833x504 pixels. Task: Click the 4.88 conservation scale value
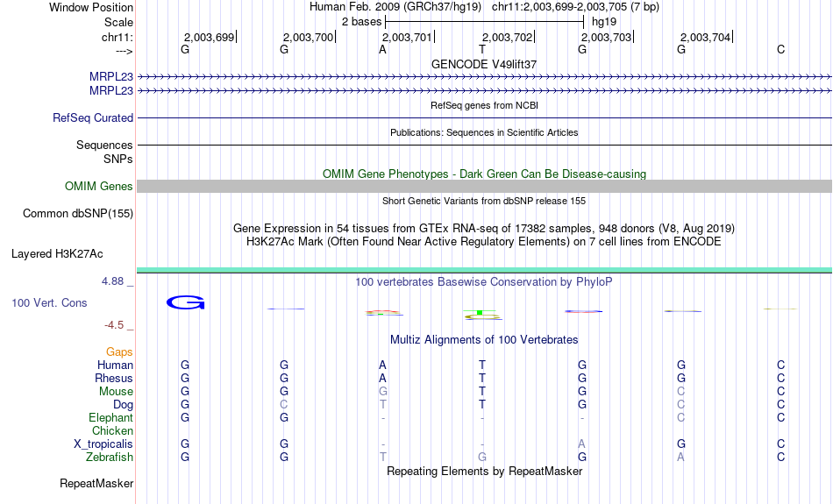[x=112, y=281]
